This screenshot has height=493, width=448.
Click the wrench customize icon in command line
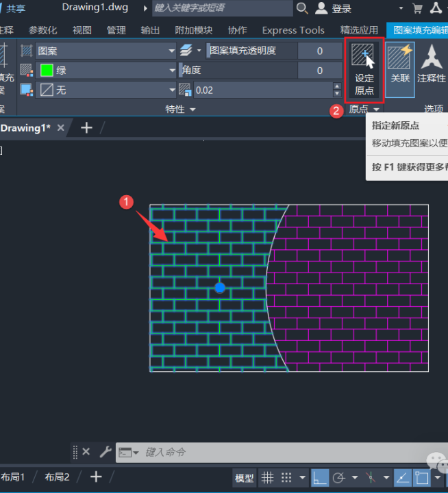(x=105, y=452)
